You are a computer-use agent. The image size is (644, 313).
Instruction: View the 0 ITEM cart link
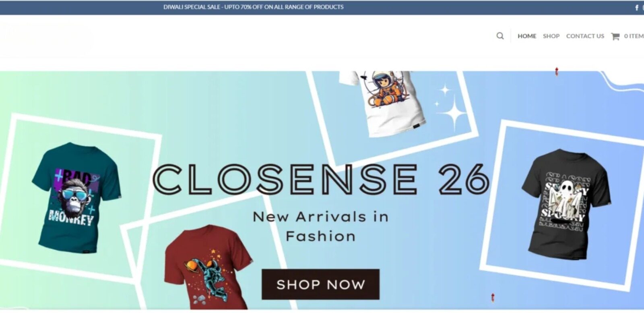[x=634, y=36]
